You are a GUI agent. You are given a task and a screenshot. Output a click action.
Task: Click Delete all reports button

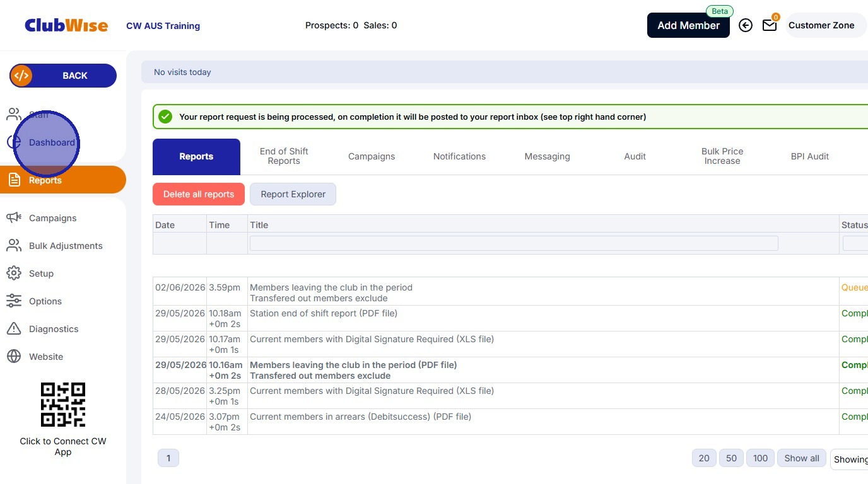point(199,194)
